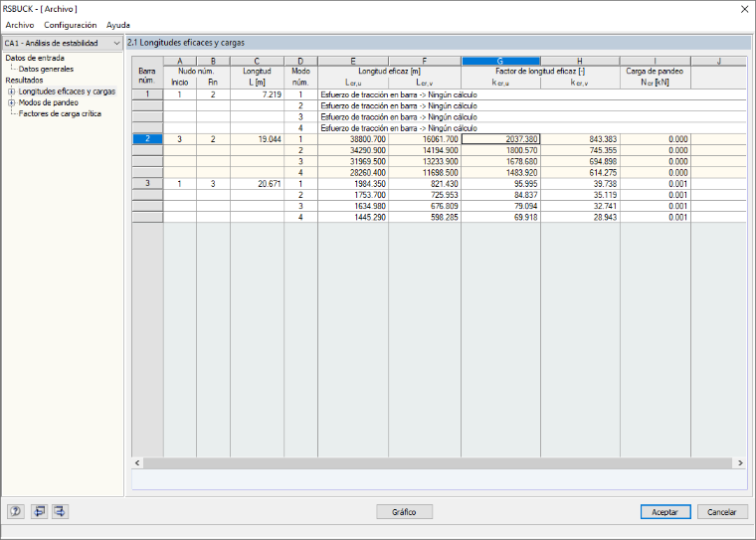This screenshot has width=756, height=540.
Task: Expand the Longitudes eficaces y cargas tree node
Action: 11,91
